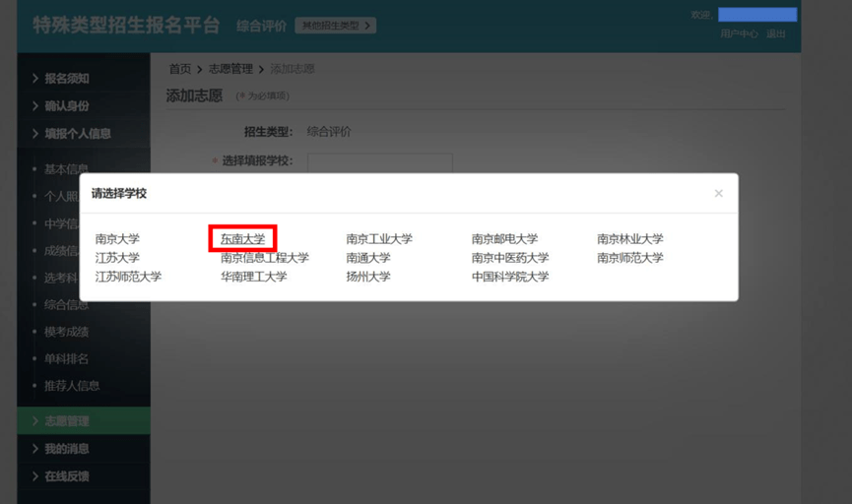The width and height of the screenshot is (852, 504).
Task: Go to 首页 in breadcrumb
Action: coord(180,69)
